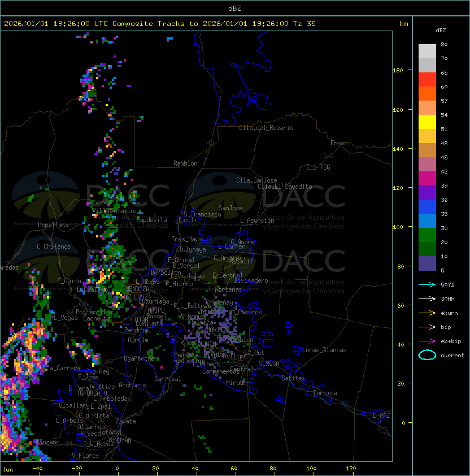Click the cyan 'current' ellipse symbol

pyautogui.click(x=427, y=355)
